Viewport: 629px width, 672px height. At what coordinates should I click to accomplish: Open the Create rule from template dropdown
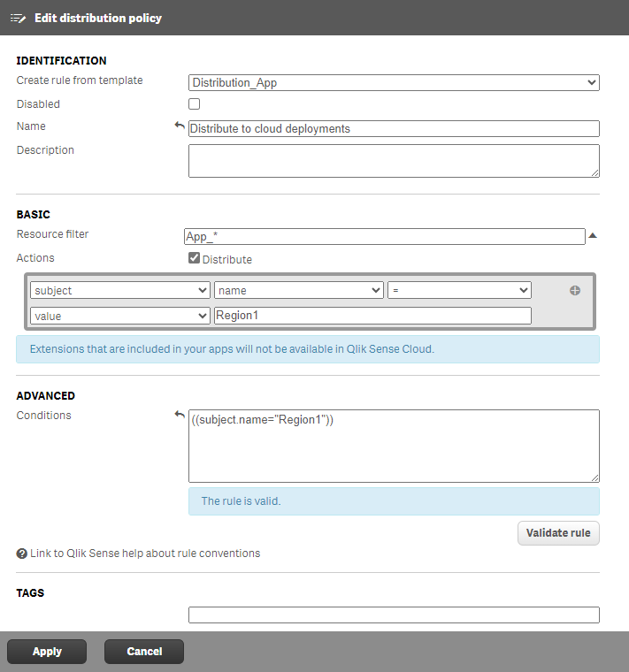point(394,83)
